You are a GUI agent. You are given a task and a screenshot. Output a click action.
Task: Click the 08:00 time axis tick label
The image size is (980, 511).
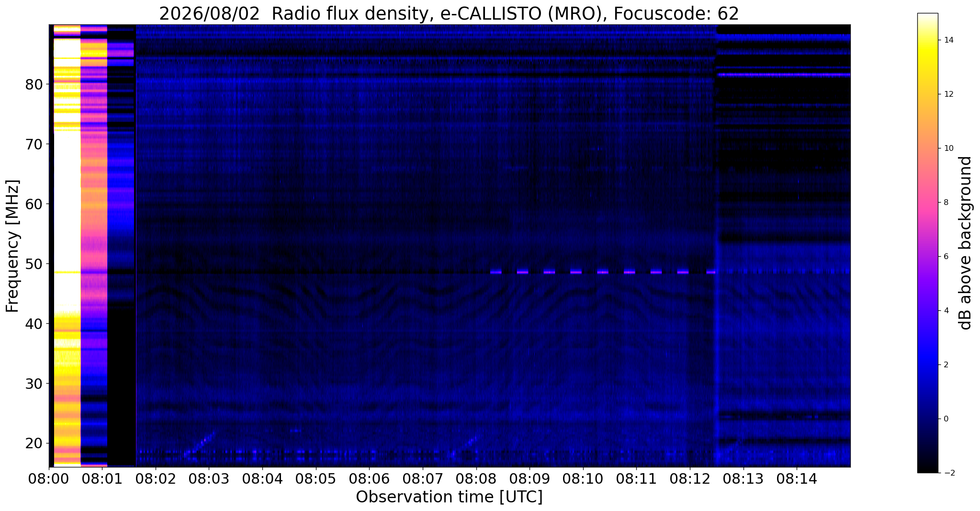point(49,478)
